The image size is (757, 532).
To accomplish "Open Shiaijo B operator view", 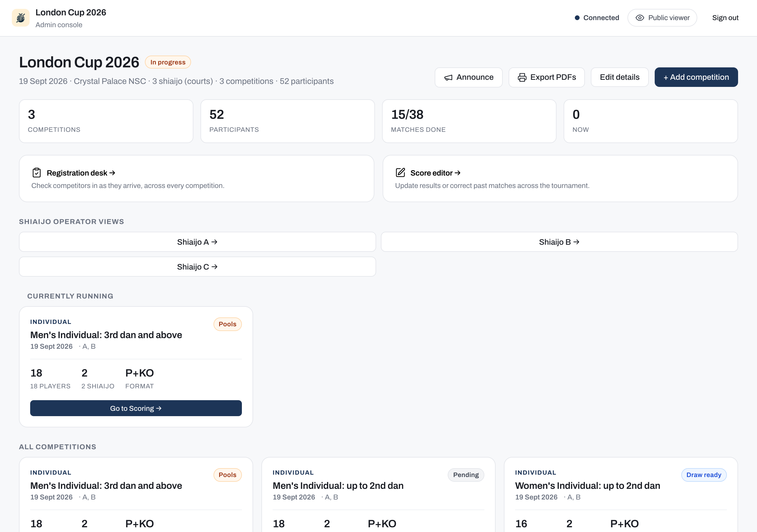I will click(x=559, y=242).
